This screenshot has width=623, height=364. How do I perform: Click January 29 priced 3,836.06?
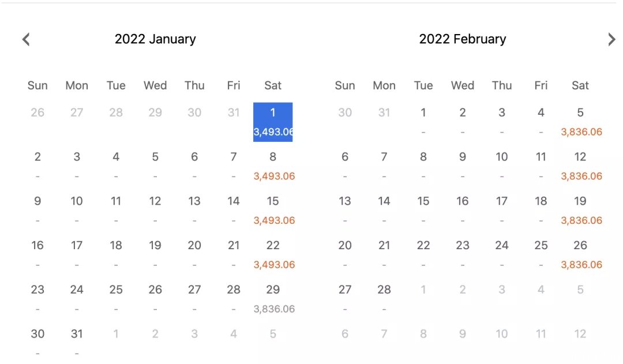pyautogui.click(x=273, y=299)
